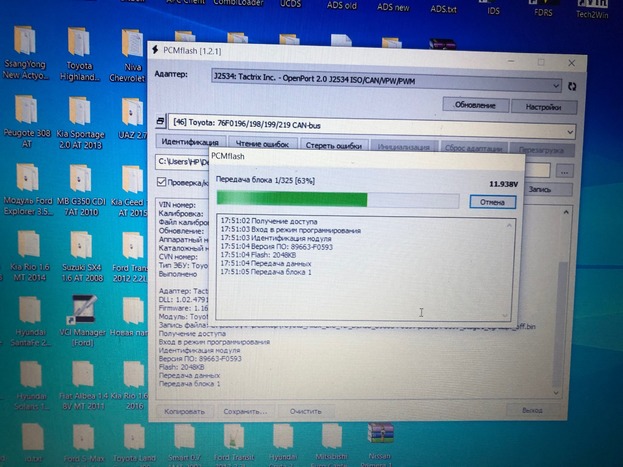The image size is (623, 467).
Task: Click the refresh adapter icon
Action: (572, 85)
